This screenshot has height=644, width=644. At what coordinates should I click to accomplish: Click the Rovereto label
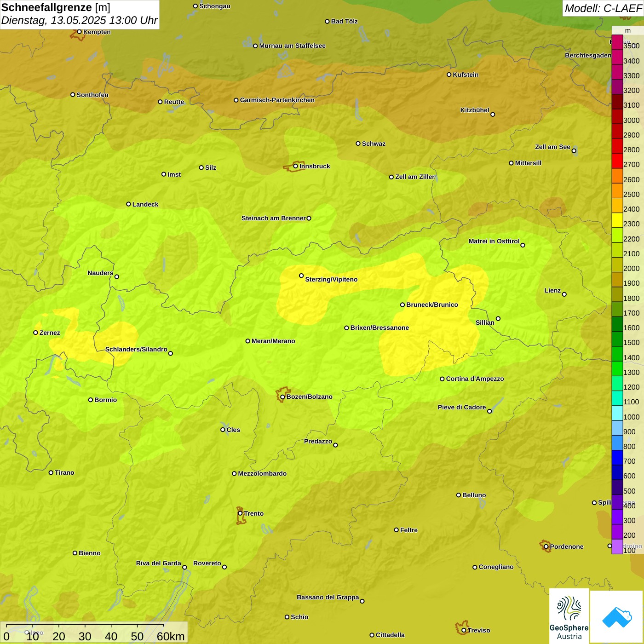tap(207, 563)
